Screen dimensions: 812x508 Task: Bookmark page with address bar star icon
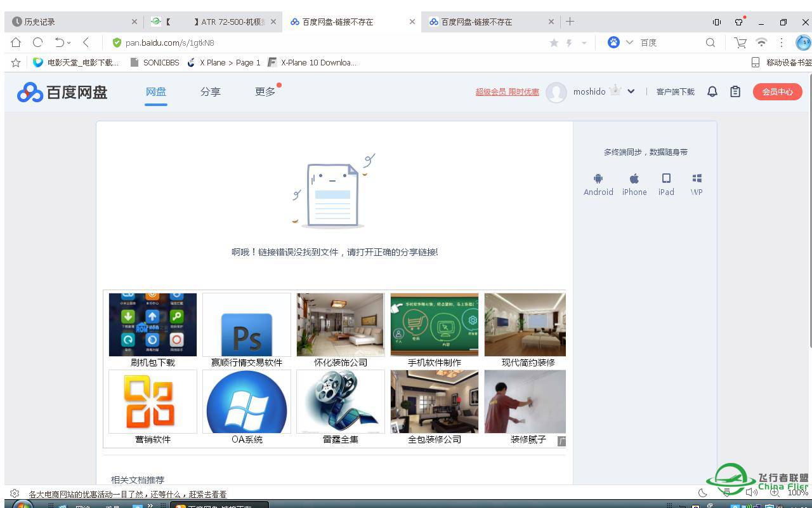click(554, 43)
